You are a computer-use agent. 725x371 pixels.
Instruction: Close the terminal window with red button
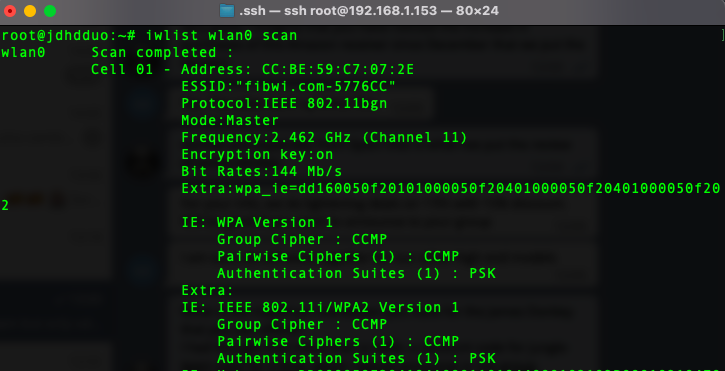[10, 11]
